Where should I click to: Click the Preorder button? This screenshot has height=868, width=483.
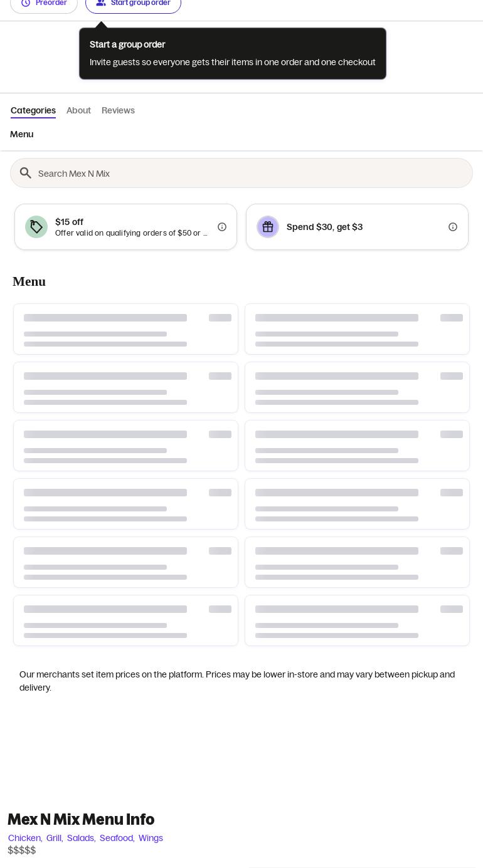click(44, 4)
